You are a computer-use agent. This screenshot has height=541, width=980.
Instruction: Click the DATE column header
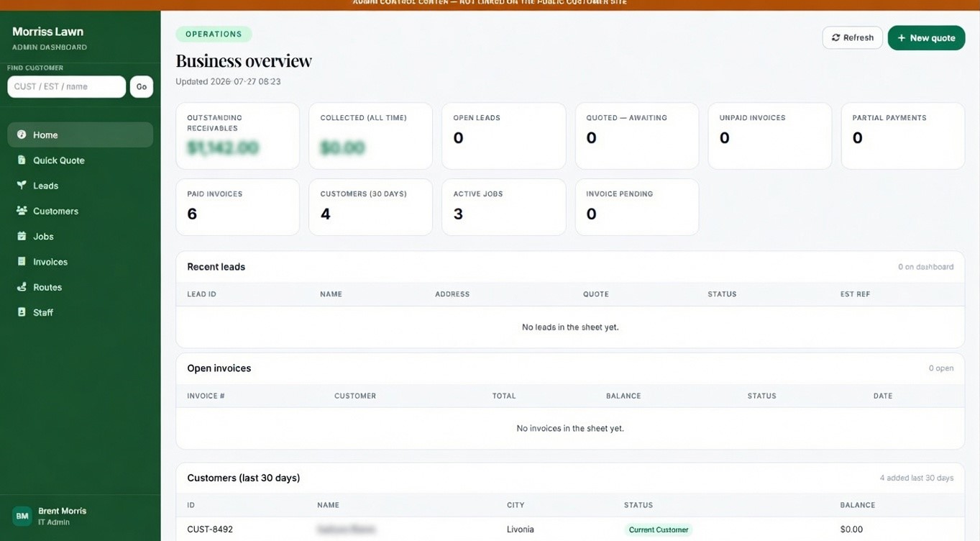(x=883, y=396)
